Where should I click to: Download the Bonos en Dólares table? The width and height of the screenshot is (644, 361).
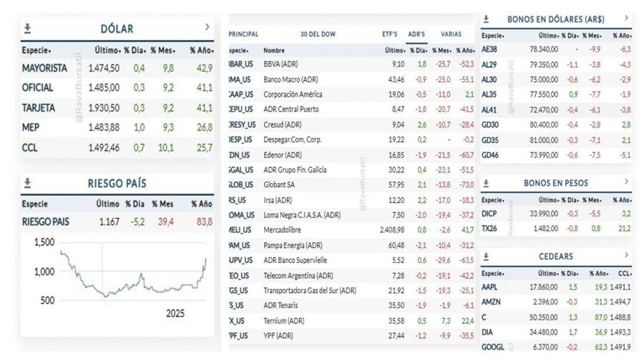point(487,19)
